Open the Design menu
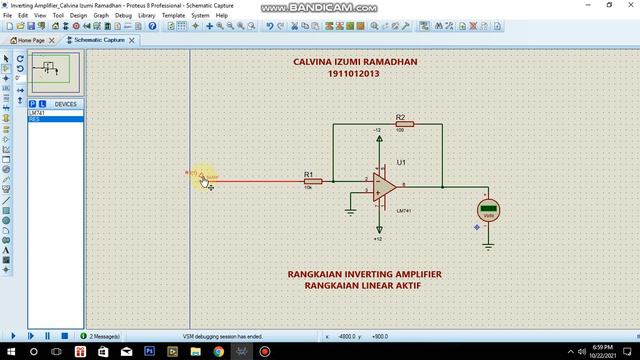This screenshot has width=640, height=360. click(x=78, y=16)
